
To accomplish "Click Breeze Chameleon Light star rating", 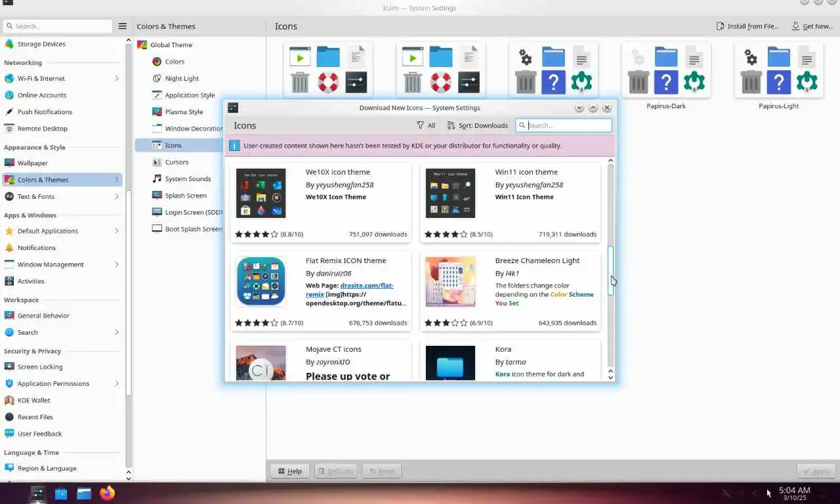I will pos(446,323).
